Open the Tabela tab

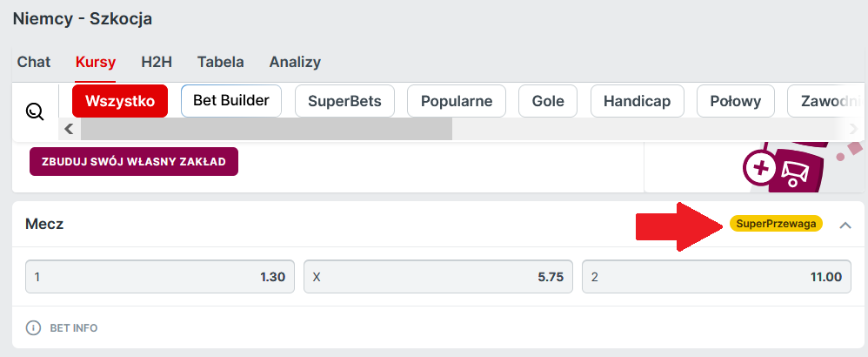(220, 62)
